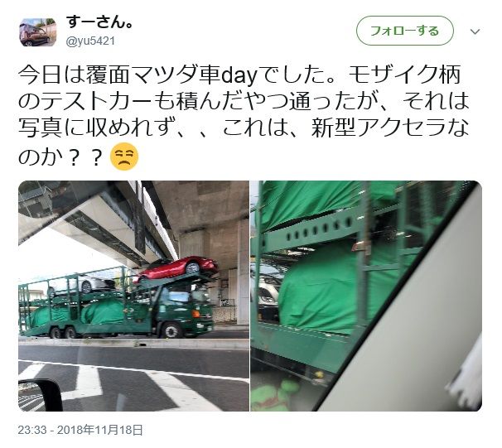Image resolution: width=502 pixels, height=448 pixels.
Task: Expand the tweet options chevron
Action: tap(475, 31)
